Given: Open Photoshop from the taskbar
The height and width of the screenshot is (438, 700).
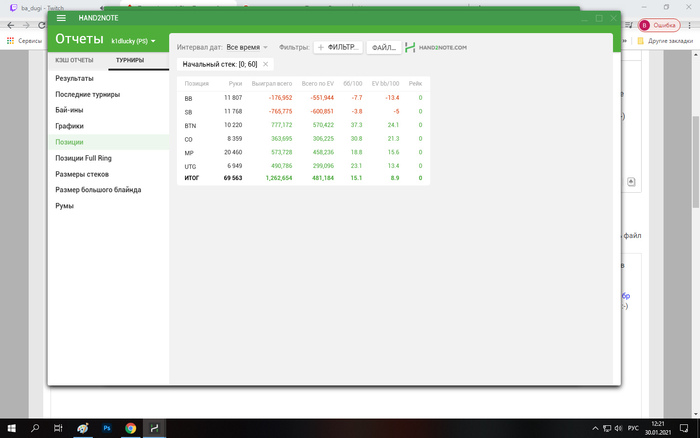Looking at the screenshot, I should click(107, 428).
